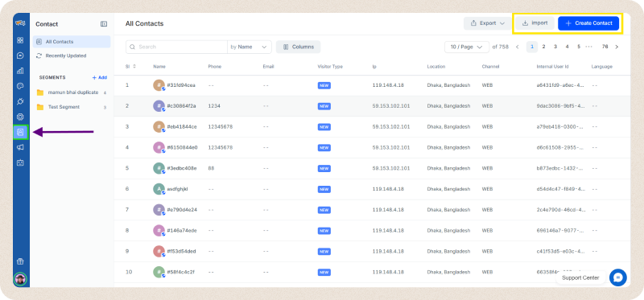Select Recently Updated in side panel
Viewport: 644px width, 300px height.
pyautogui.click(x=72, y=55)
